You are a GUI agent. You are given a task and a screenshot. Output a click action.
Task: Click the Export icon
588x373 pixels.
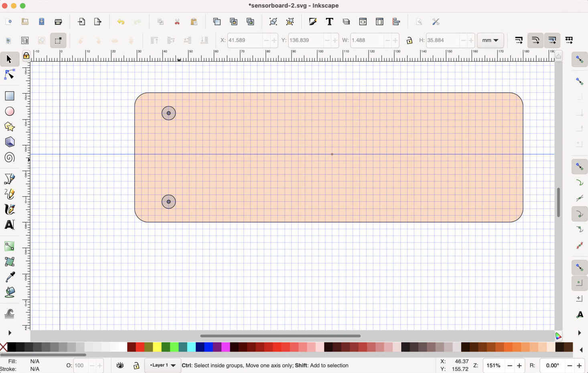98,22
